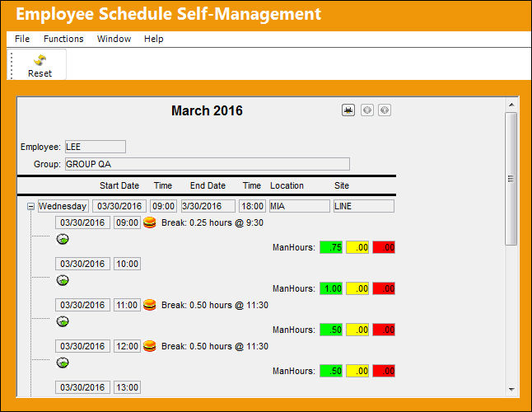
Task: Click the yellow ManHours box in the 10:00 slot
Action: pyautogui.click(x=357, y=288)
